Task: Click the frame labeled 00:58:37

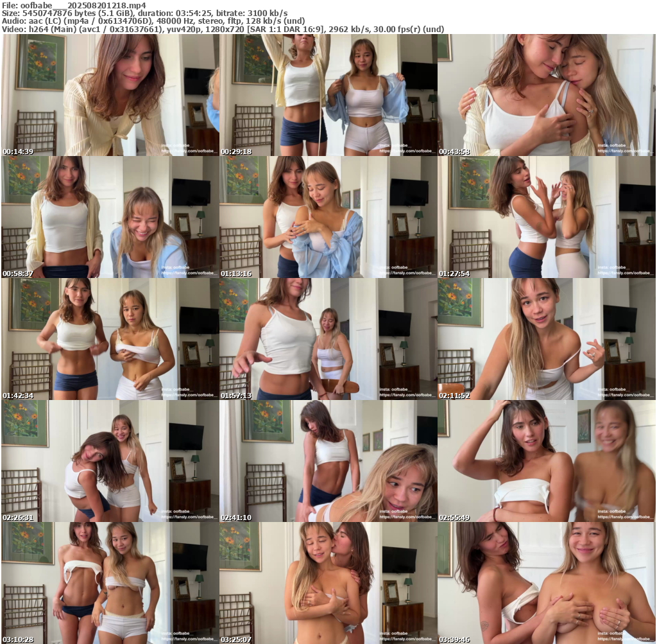Action: [110, 217]
